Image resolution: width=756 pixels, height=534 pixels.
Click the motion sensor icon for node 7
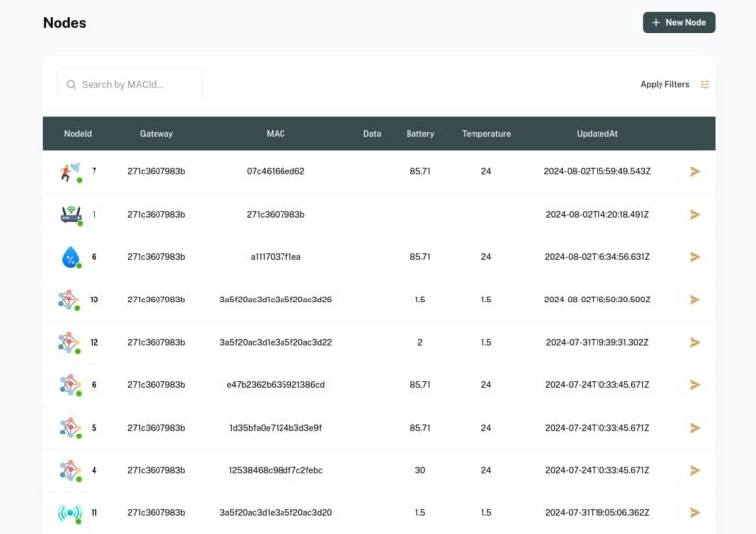69,172
